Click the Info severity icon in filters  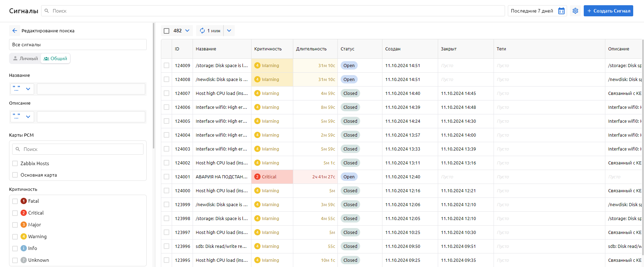pos(24,248)
